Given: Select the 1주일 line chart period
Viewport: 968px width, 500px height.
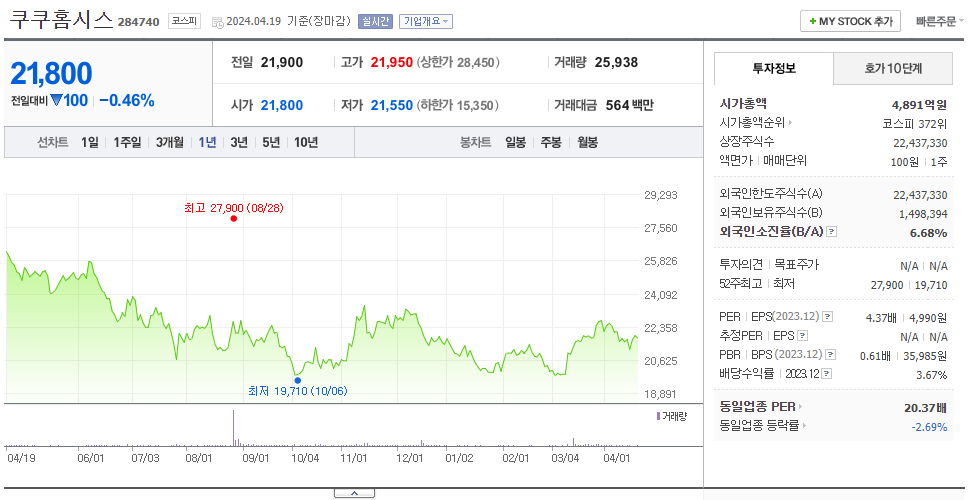Looking at the screenshot, I should click(x=127, y=143).
